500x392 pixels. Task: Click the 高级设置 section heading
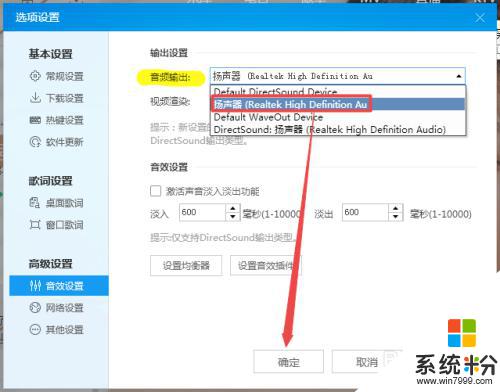(x=50, y=264)
